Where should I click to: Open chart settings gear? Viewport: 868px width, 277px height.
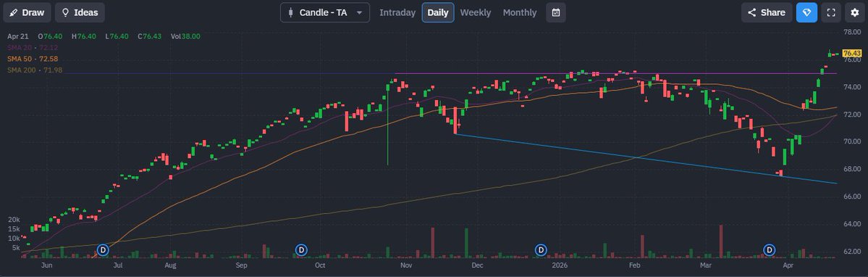855,12
